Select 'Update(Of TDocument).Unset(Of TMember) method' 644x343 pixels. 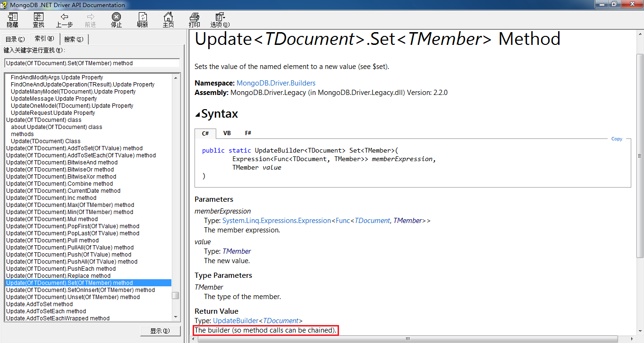tap(73, 297)
